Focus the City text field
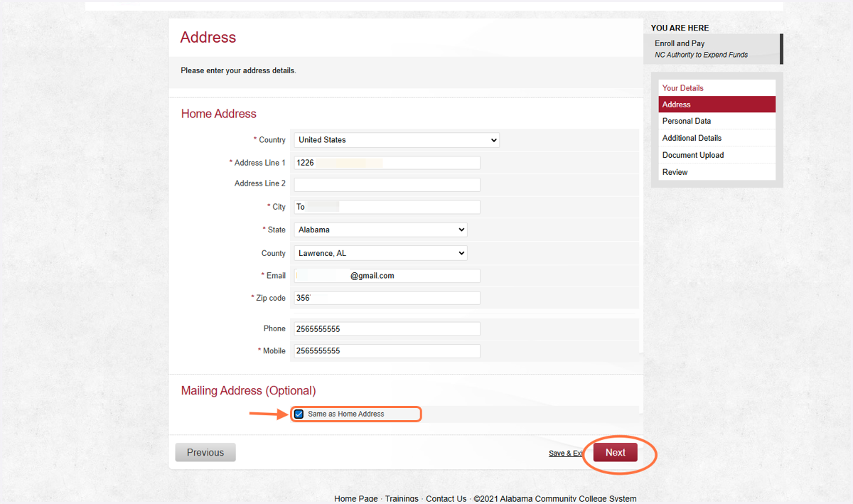 (x=387, y=207)
